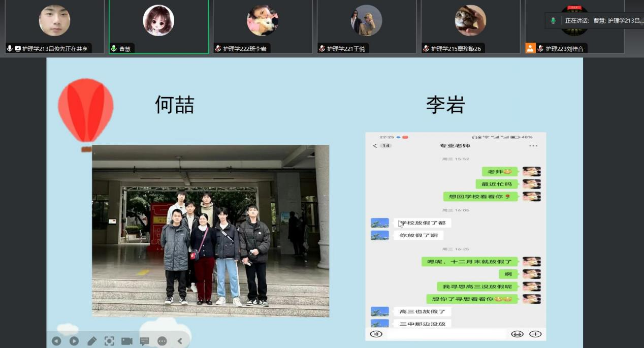Click orange host icon next to 护理223刘佳音
This screenshot has width=644, height=348.
click(x=530, y=48)
